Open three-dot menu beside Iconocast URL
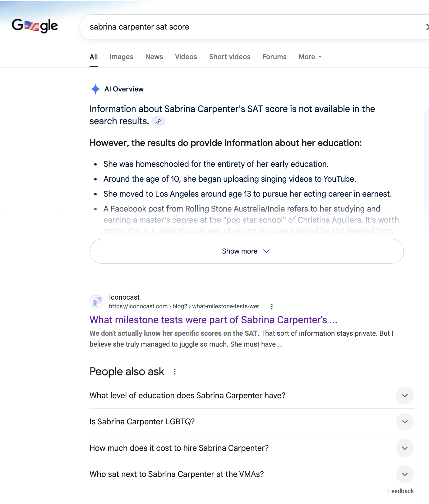This screenshot has height=504, width=429. coord(272,306)
